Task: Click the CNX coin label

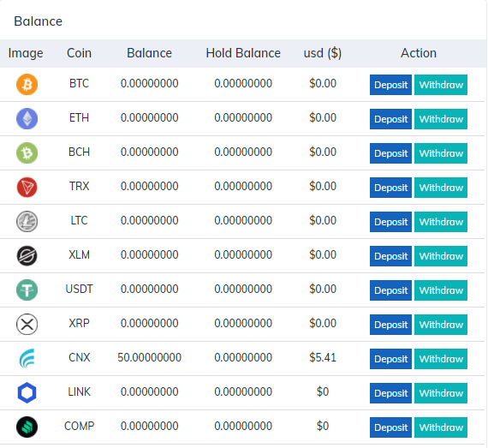Action: coord(79,357)
